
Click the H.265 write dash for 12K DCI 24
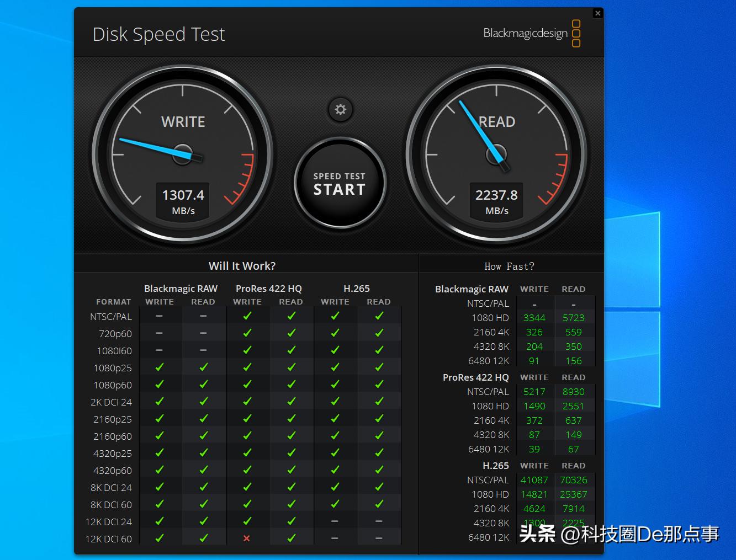click(335, 521)
